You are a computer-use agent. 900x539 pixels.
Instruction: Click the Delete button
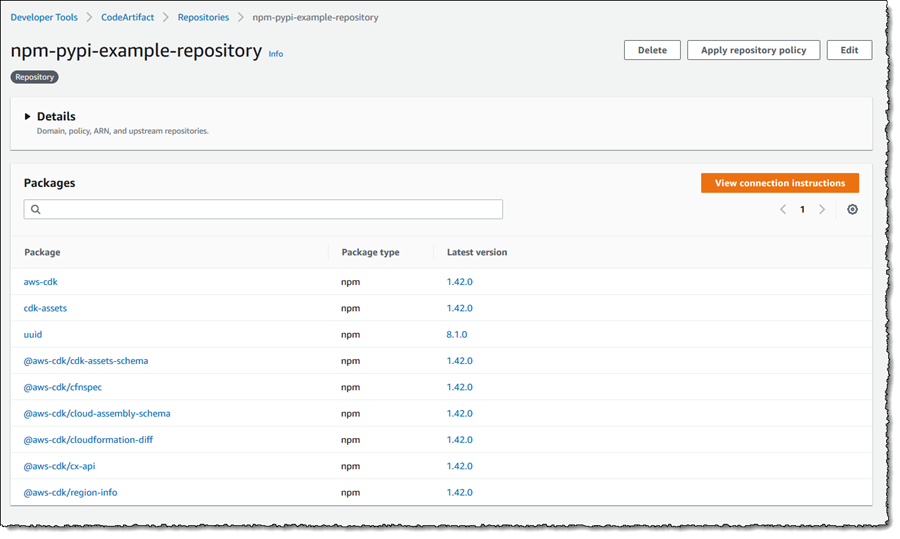pos(652,50)
